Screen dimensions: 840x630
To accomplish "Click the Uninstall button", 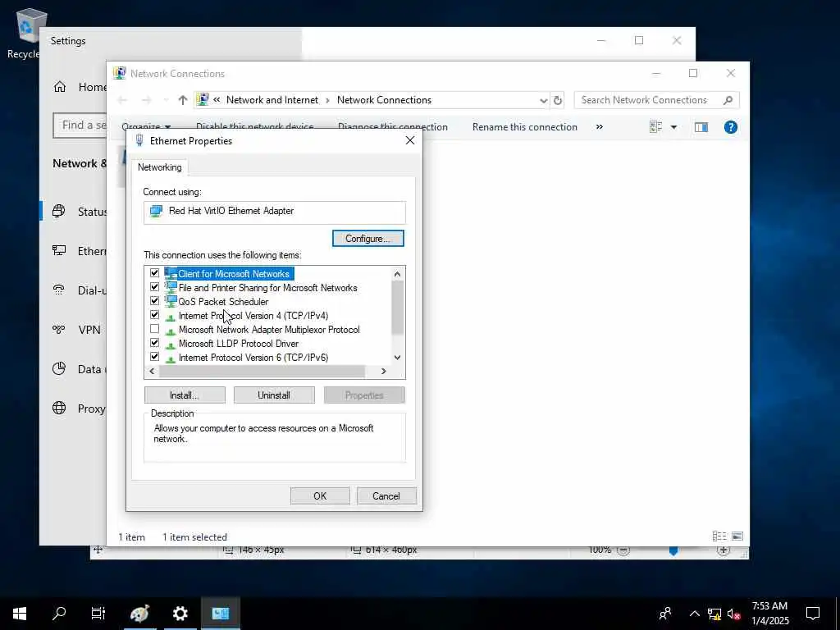I will pos(274,395).
